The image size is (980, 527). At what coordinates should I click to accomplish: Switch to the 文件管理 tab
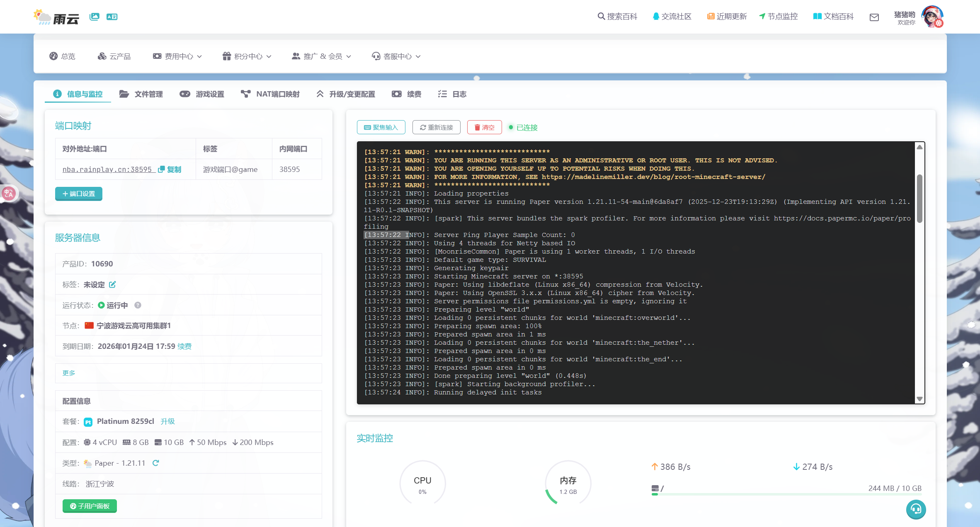[141, 94]
